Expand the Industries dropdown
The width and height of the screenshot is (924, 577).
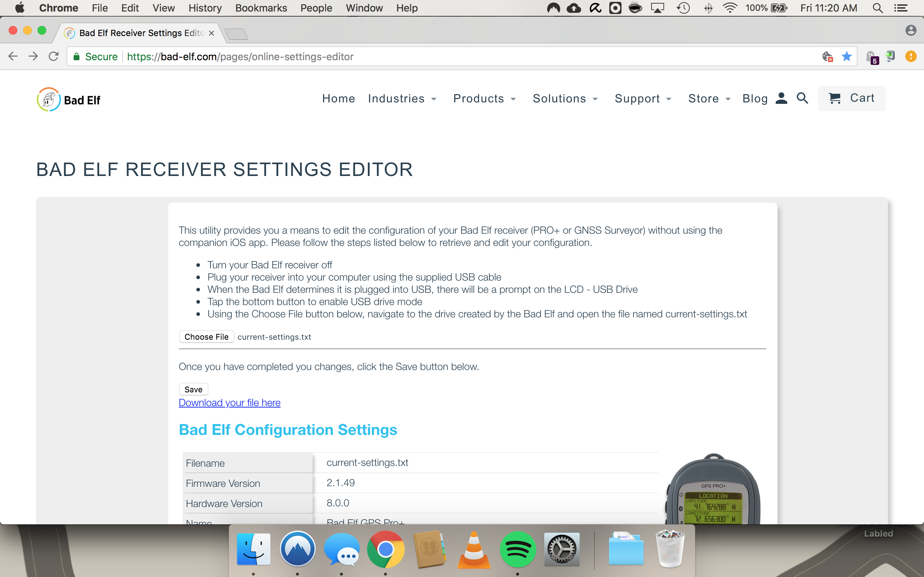[x=402, y=99]
